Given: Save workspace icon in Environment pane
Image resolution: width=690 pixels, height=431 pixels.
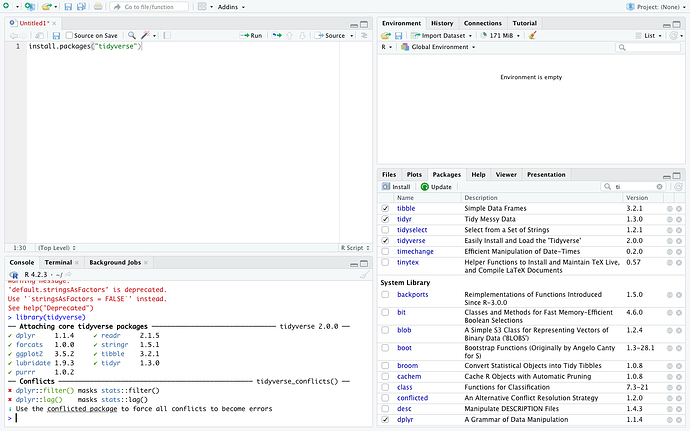Looking at the screenshot, I should [398, 36].
